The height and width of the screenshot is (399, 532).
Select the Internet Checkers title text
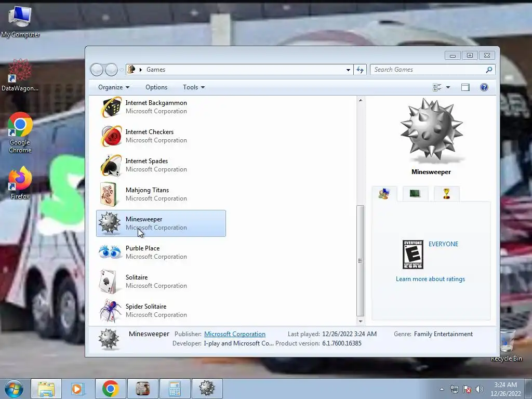149,132
